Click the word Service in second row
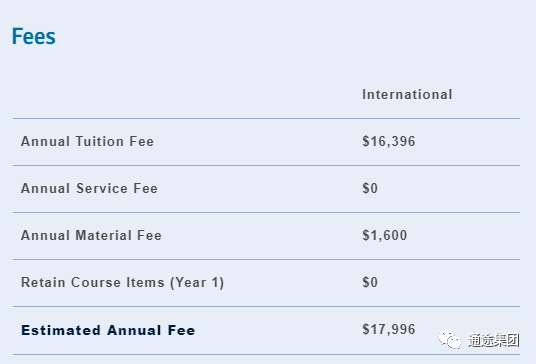Viewport: 536px width, 364px height. pyautogui.click(x=102, y=188)
